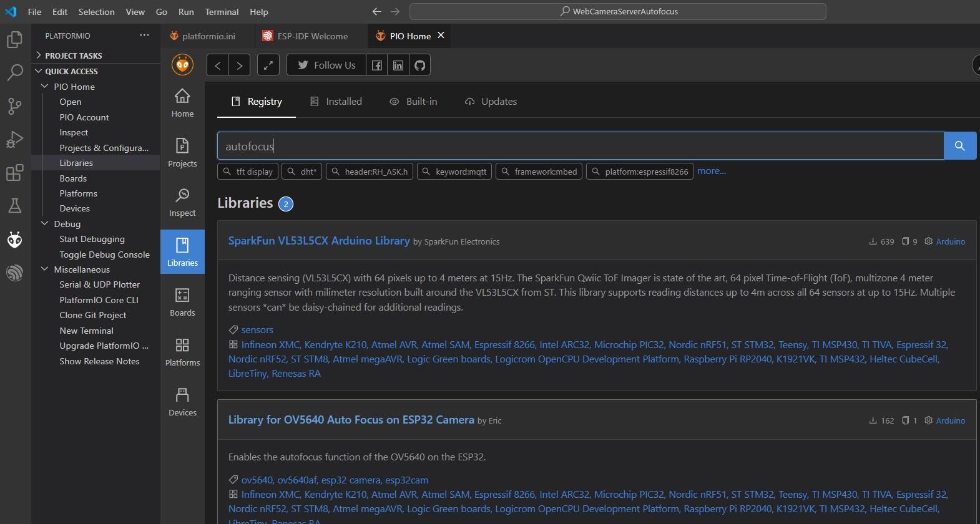The height and width of the screenshot is (524, 980).
Task: Click the Follow Us Twitter button
Action: [326, 65]
